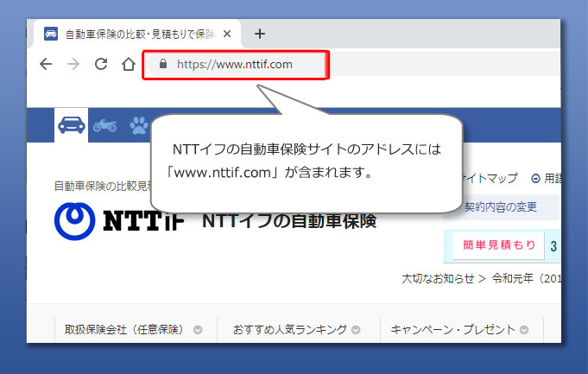Viewport: 588px width, 374px height.
Task: Click the browser back arrow
Action: [x=46, y=64]
